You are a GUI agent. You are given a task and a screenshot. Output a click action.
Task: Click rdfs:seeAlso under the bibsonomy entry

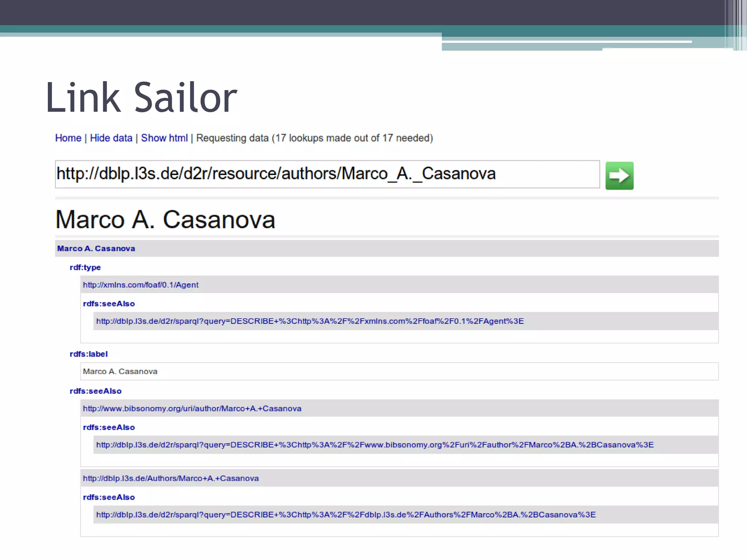tap(109, 427)
